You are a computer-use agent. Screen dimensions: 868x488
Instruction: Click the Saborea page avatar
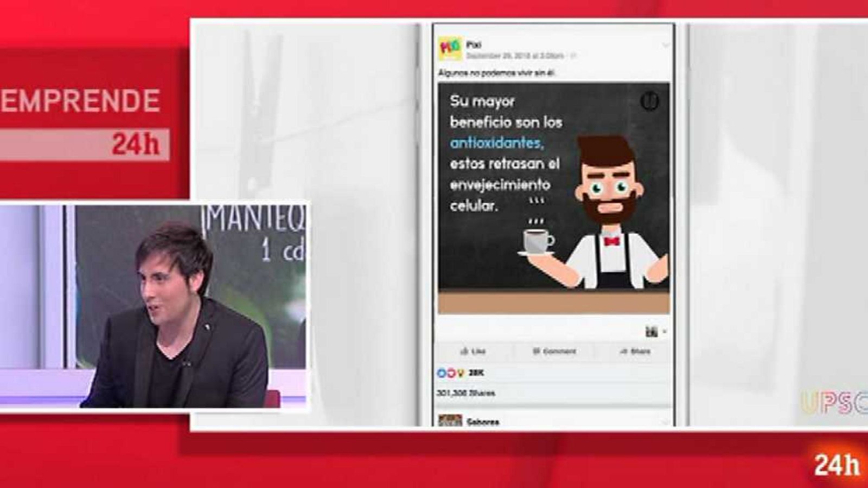coord(450,420)
